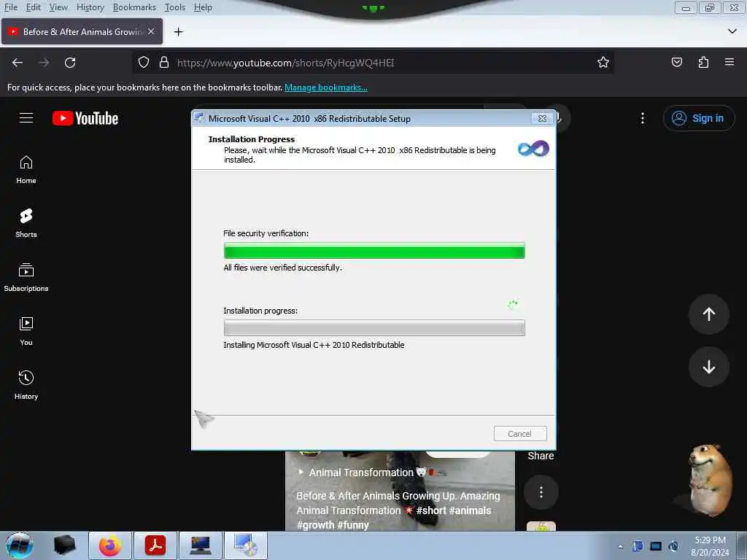Image resolution: width=747 pixels, height=560 pixels.
Task: Click the YouTube logo
Action: (x=85, y=118)
